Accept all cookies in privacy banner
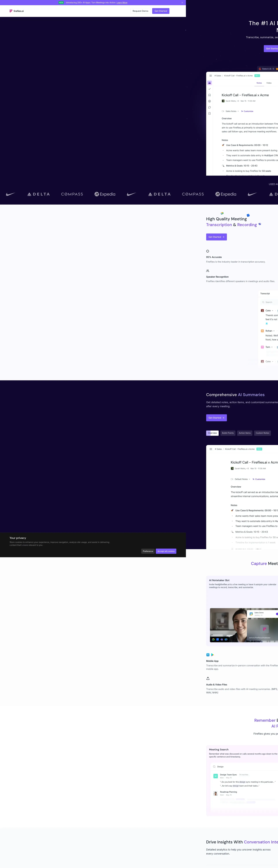Screen dimensions: 278x868 point(166,551)
